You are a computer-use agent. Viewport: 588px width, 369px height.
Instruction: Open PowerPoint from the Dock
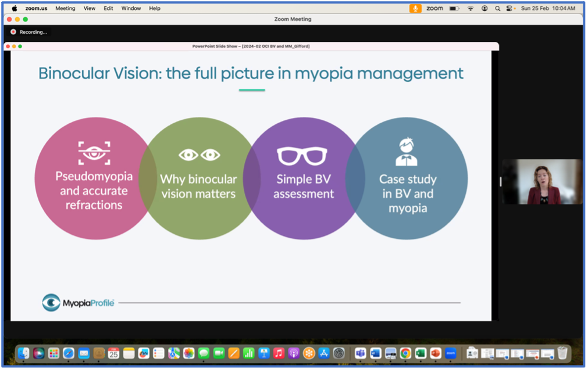coord(435,353)
